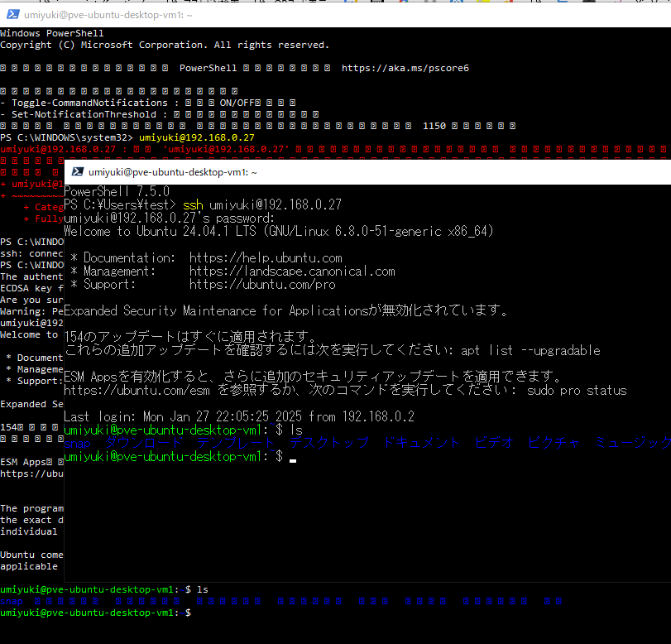Click the back window title 'umiyuki@pve-ubuntu-desktop-vm1: ~'
The image size is (671, 644).
point(108,15)
